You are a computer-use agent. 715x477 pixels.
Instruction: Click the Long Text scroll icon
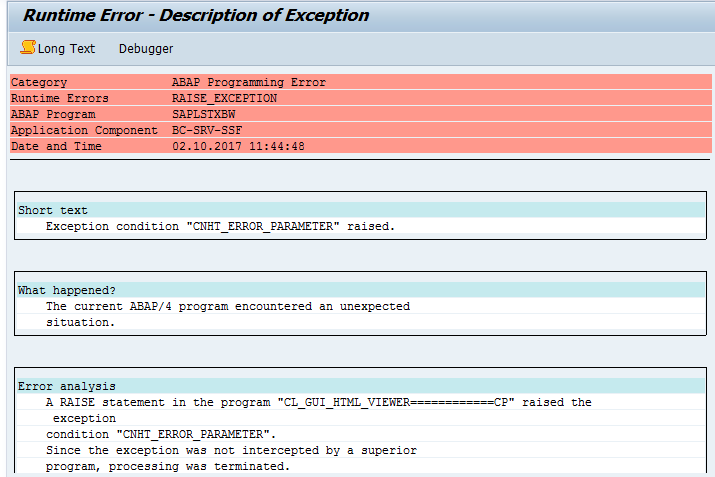pos(28,47)
